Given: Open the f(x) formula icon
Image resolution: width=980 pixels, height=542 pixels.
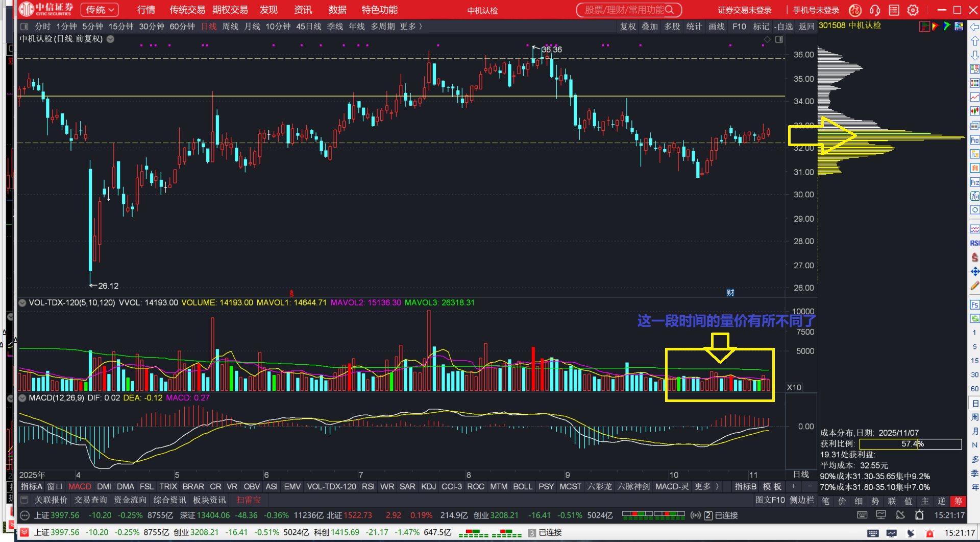Looking at the screenshot, I should coord(974,196).
